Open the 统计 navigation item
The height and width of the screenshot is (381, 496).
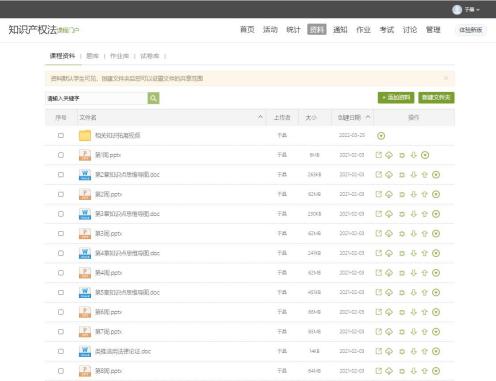(x=293, y=30)
